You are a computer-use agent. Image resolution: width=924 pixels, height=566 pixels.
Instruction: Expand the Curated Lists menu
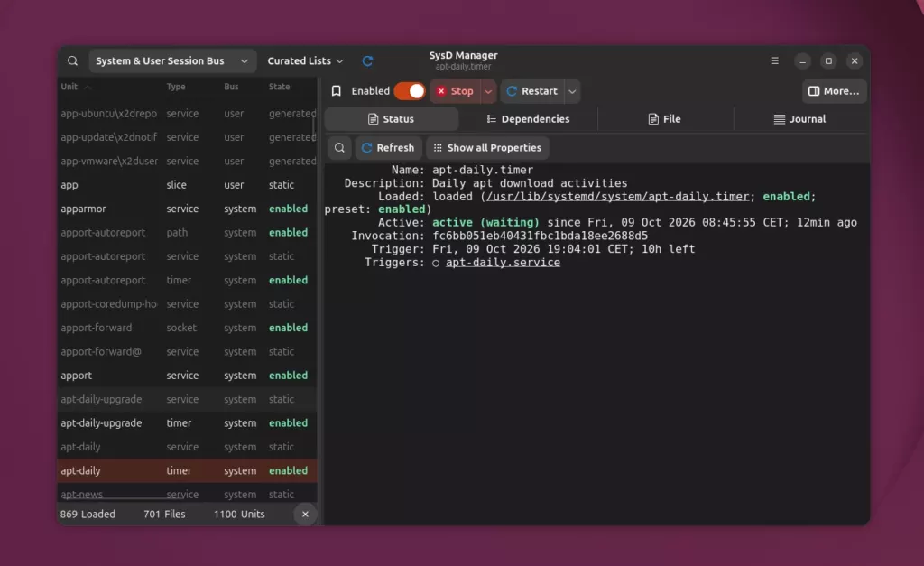coord(305,60)
